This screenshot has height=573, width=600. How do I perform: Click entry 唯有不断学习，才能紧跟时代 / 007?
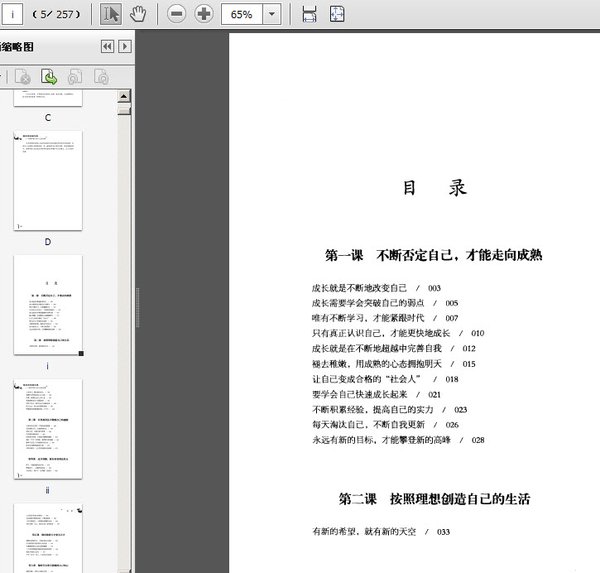[385, 318]
